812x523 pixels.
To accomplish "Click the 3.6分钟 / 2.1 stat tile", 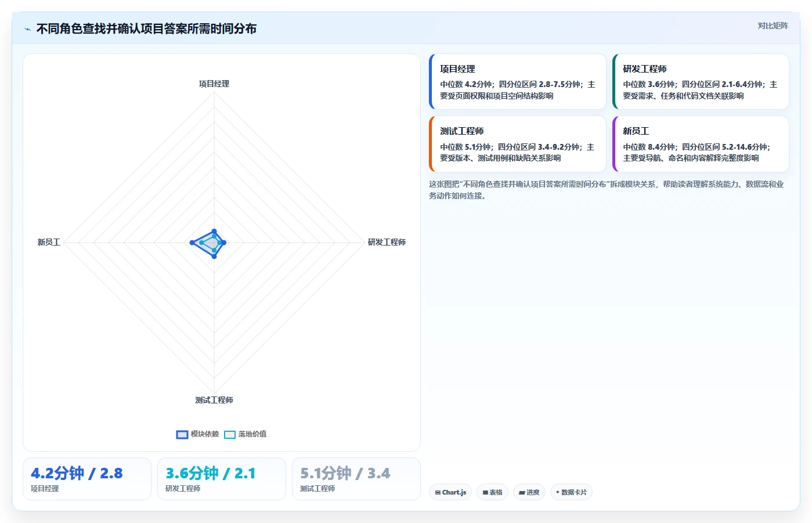I will tap(222, 479).
